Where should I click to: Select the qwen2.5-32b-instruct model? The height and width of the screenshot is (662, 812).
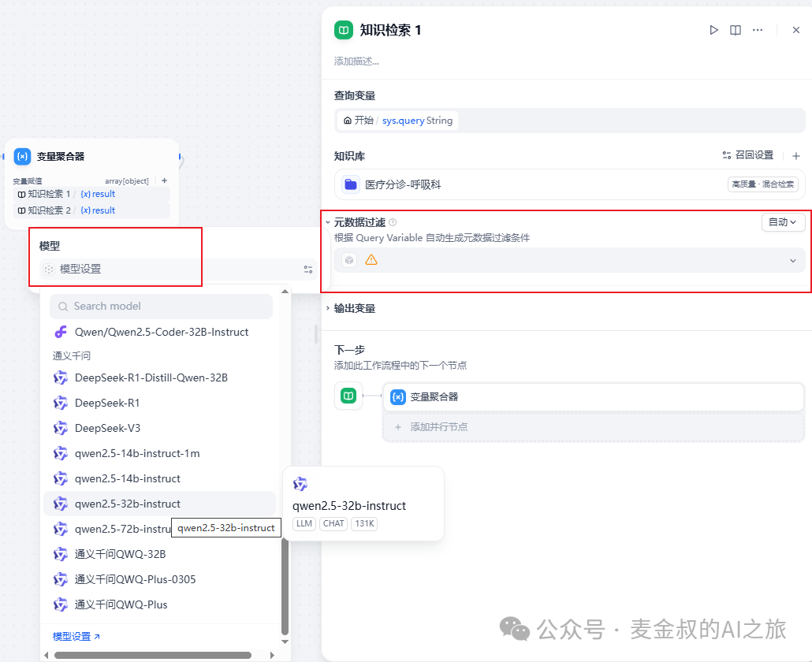click(x=159, y=504)
